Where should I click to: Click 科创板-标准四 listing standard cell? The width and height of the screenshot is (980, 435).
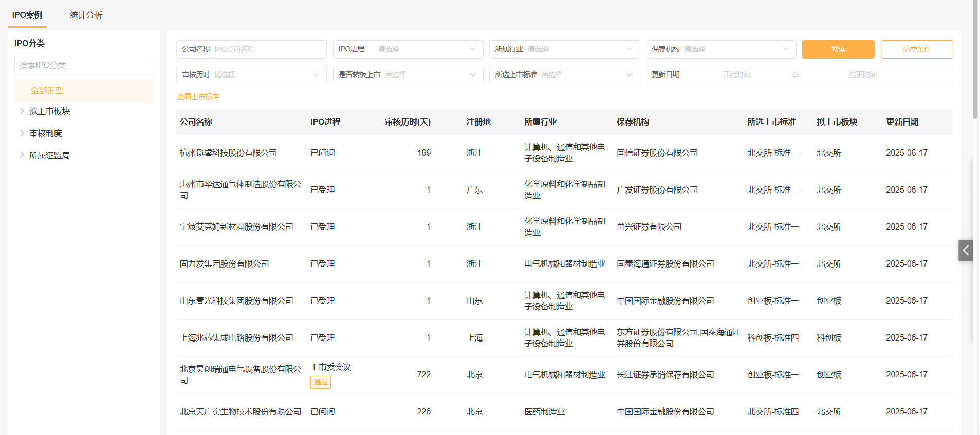coord(773,338)
